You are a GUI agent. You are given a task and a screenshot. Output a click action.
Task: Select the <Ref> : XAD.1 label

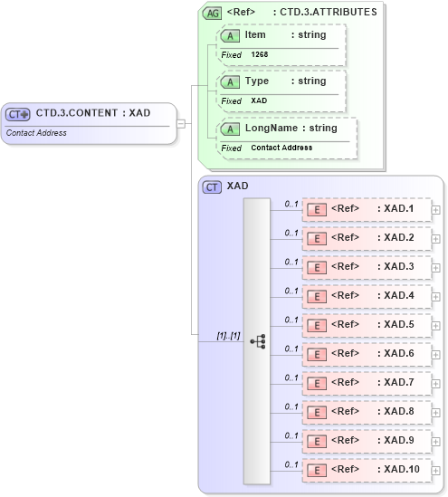pyautogui.click(x=373, y=208)
